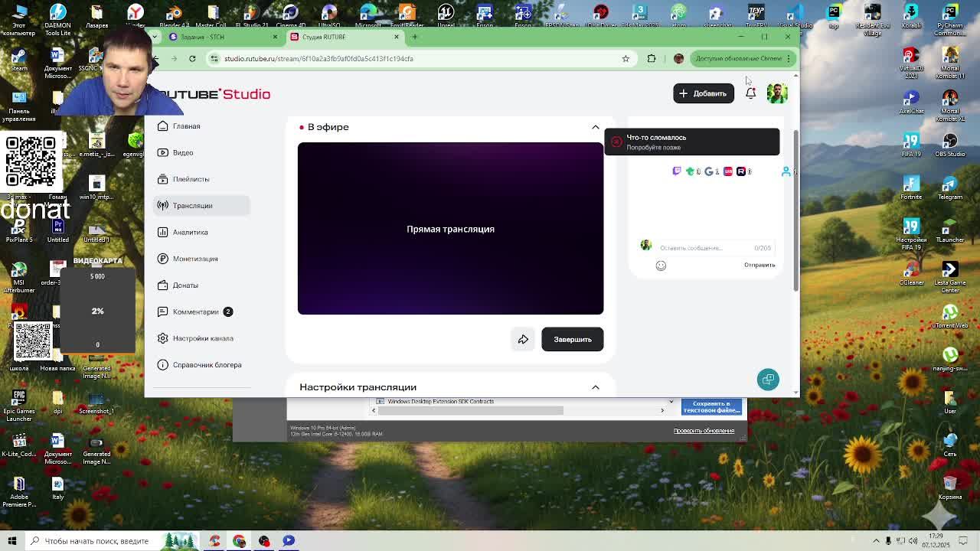980x551 pixels.
Task: Click Сохранить в текстовом файле in background window
Action: tap(711, 406)
